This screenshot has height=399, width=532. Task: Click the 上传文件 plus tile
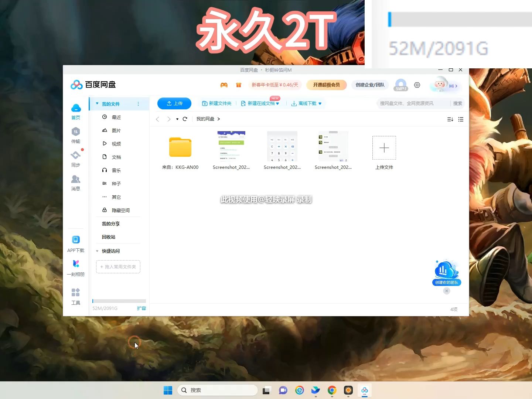coord(384,148)
